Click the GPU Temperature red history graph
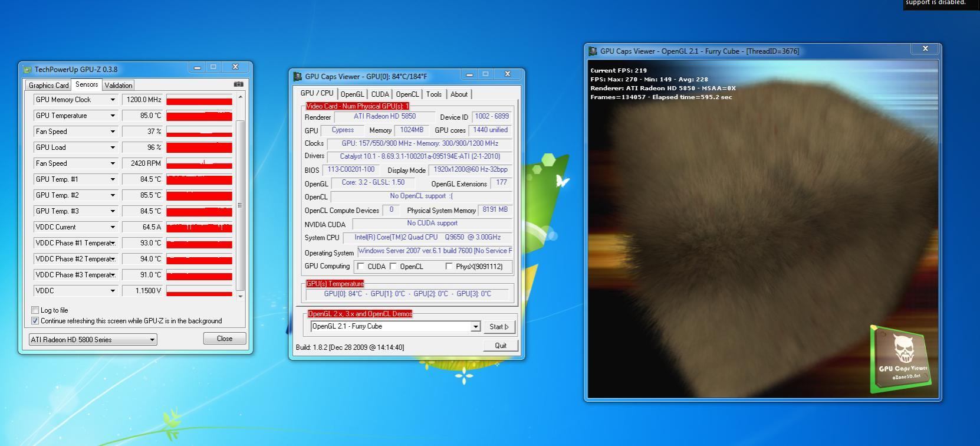Screen dimensions: 980x446 (x=199, y=116)
